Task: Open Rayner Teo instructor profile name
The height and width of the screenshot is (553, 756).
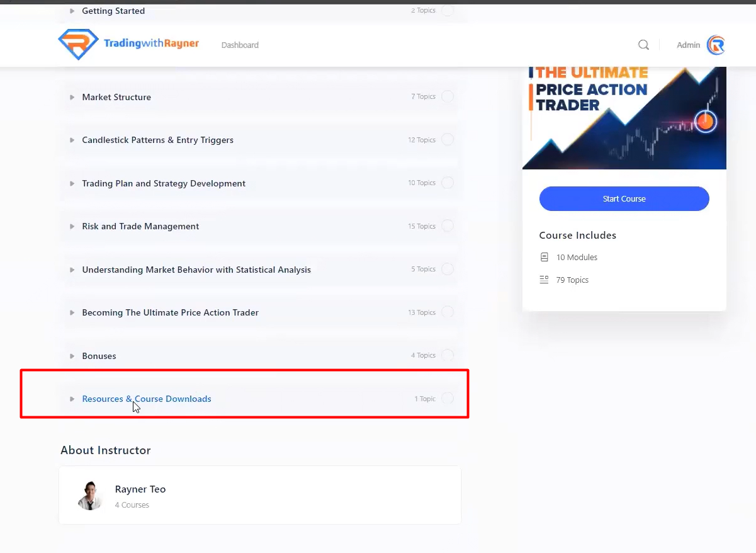Action: pyautogui.click(x=140, y=489)
